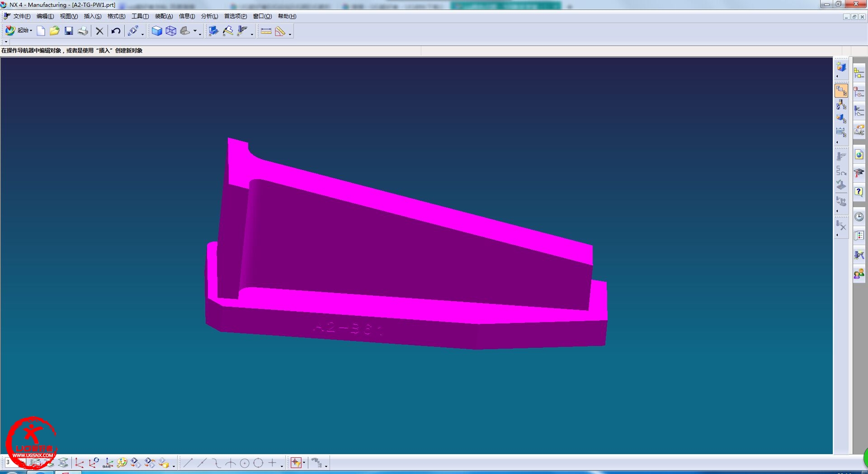The image size is (868, 474).
Task: Open 编辑(E) menu
Action: (45, 16)
